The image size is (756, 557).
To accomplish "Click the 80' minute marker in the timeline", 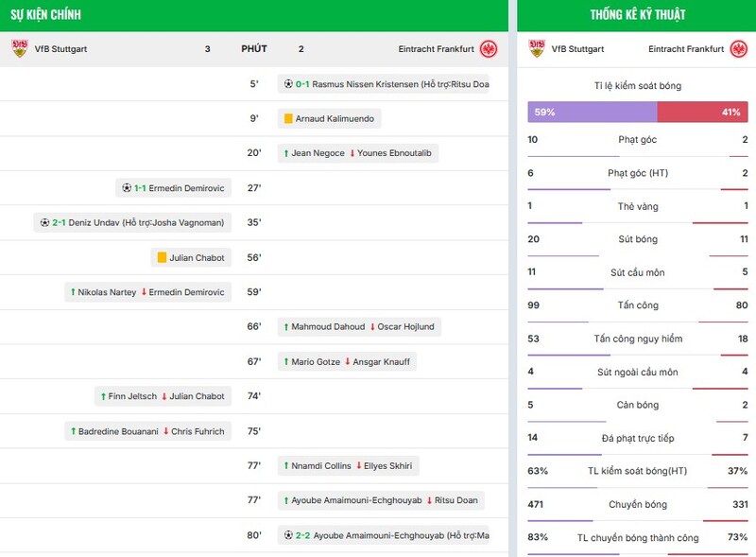I will [253, 535].
